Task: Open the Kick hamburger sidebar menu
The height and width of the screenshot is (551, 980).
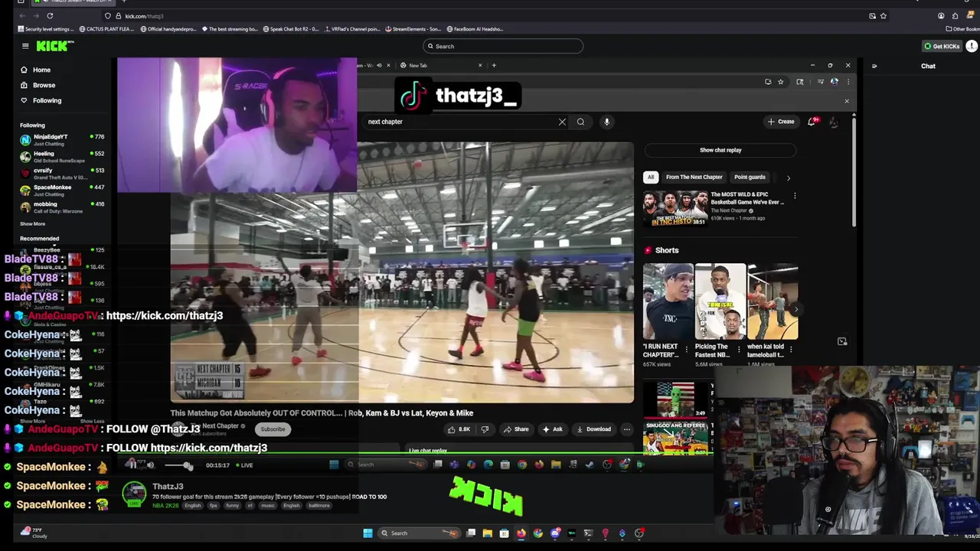Action: click(x=25, y=46)
